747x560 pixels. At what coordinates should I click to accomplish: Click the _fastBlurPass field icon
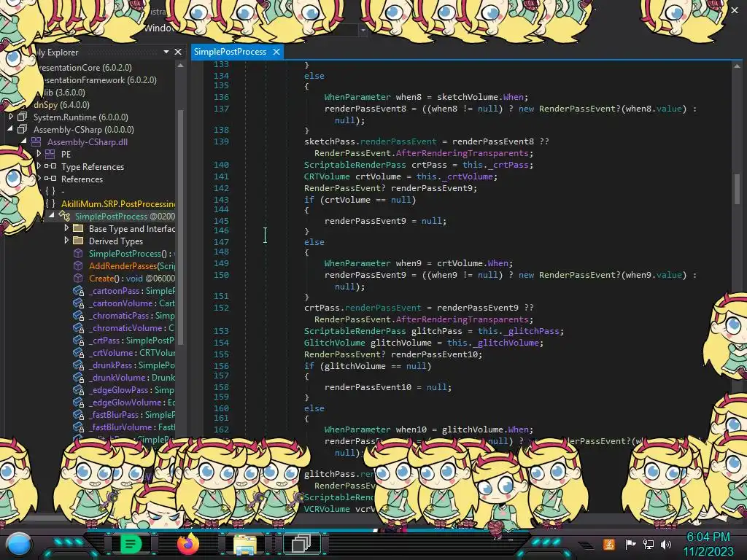click(x=78, y=415)
